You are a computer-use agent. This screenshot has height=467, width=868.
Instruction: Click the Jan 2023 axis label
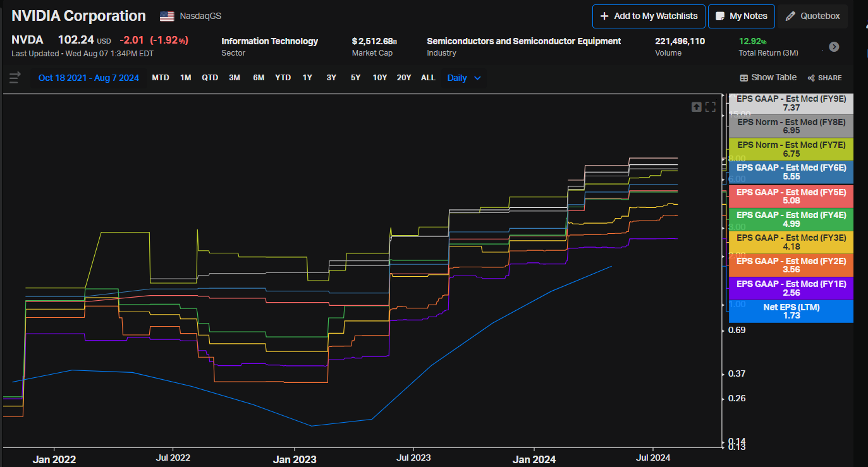(x=295, y=459)
